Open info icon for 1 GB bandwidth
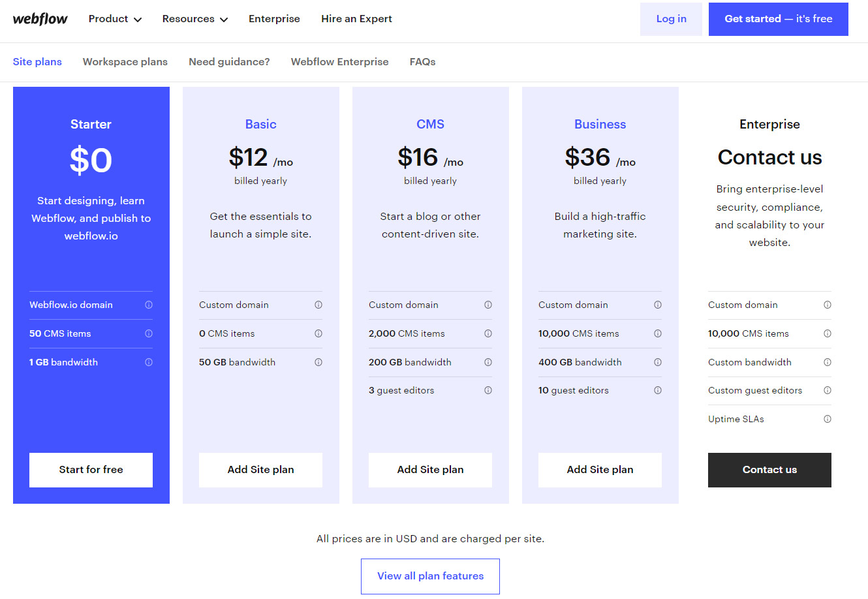This screenshot has width=868, height=599. point(149,362)
